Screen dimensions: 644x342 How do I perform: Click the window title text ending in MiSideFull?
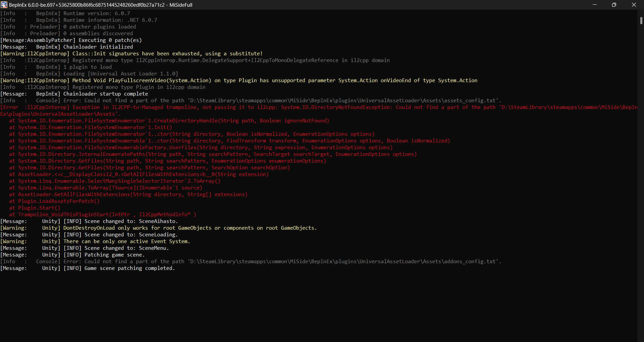(x=101, y=5)
